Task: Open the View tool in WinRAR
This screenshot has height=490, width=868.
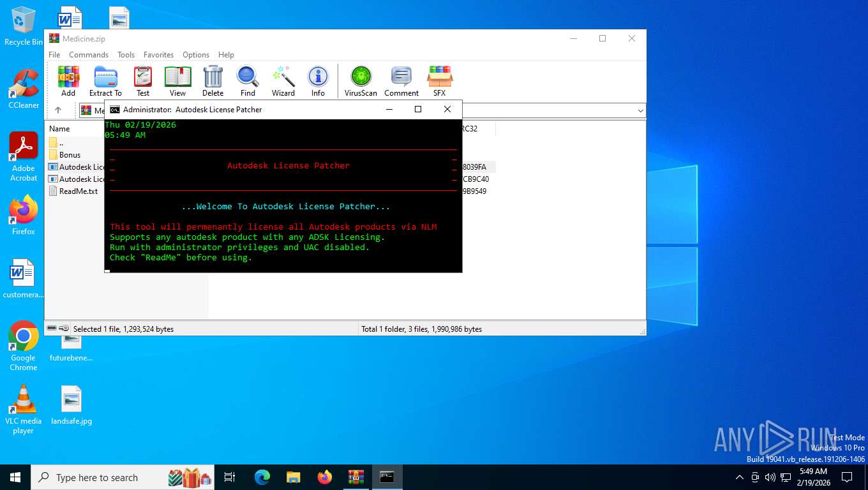Action: coord(177,81)
